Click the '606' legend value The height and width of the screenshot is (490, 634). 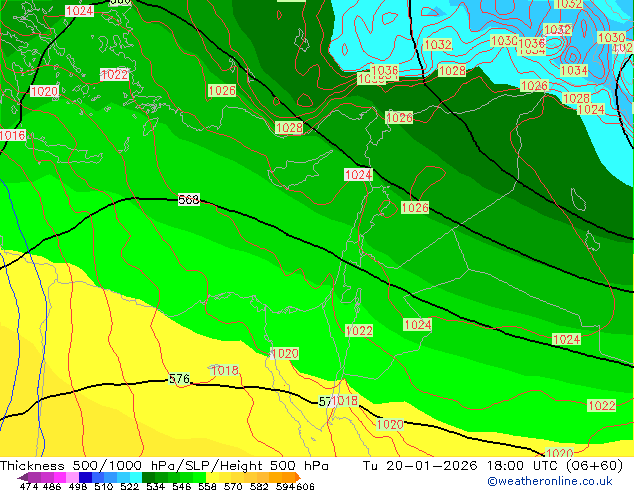(x=305, y=486)
